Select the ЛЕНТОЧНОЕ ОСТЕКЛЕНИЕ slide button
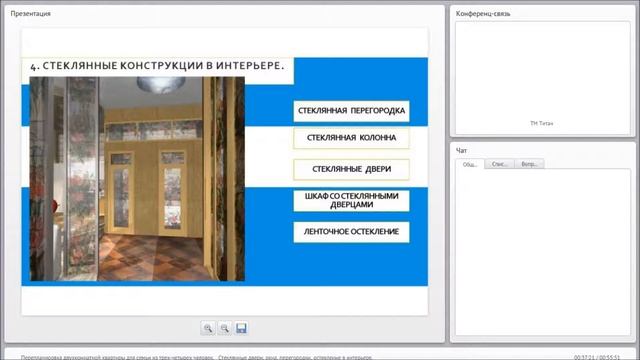Viewport: 640px width, 360px height. tap(351, 232)
